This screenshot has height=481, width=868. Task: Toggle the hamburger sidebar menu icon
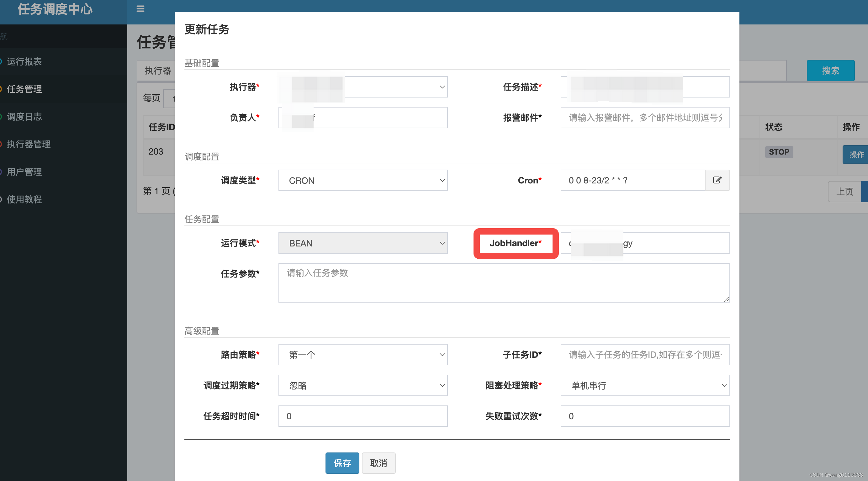[x=140, y=9]
